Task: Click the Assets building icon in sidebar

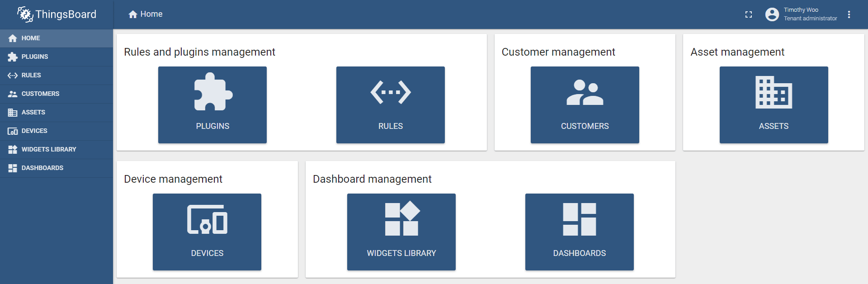Action: [x=12, y=112]
